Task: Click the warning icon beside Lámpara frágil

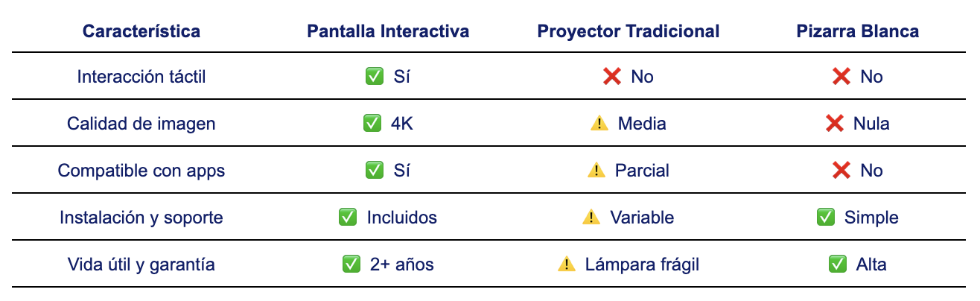Action: coord(566,264)
